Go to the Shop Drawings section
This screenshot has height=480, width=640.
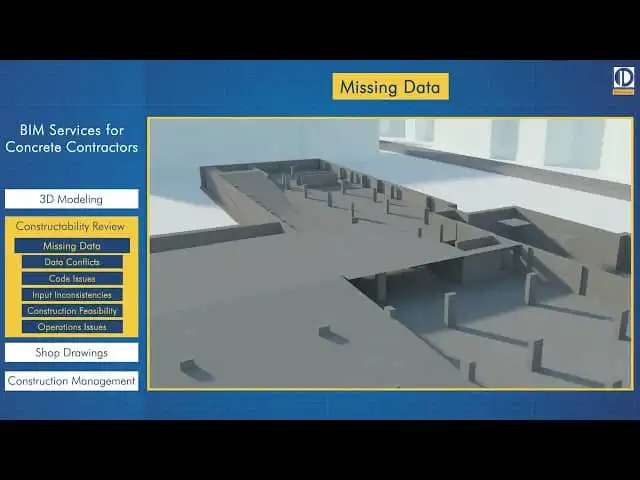pyautogui.click(x=71, y=353)
